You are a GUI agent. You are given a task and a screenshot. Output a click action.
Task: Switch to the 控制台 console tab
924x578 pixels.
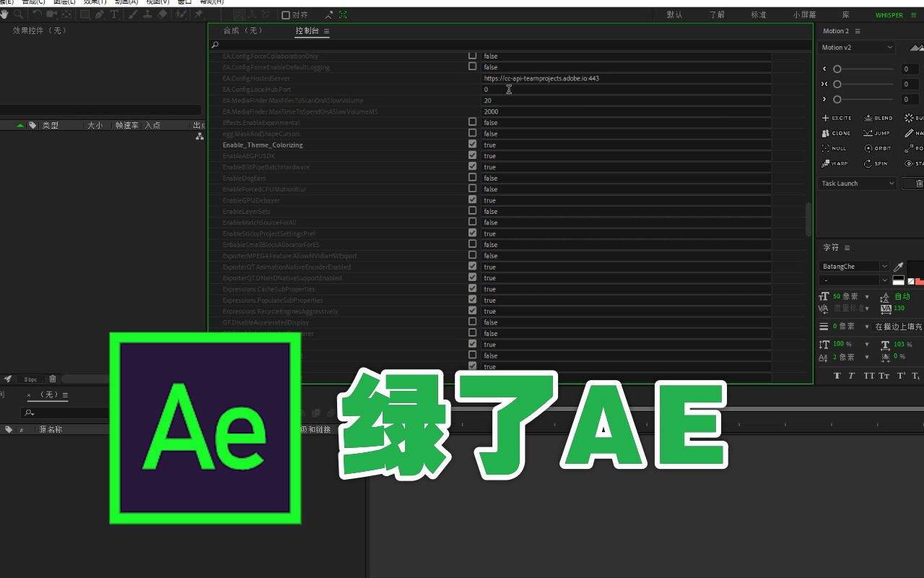click(x=307, y=31)
